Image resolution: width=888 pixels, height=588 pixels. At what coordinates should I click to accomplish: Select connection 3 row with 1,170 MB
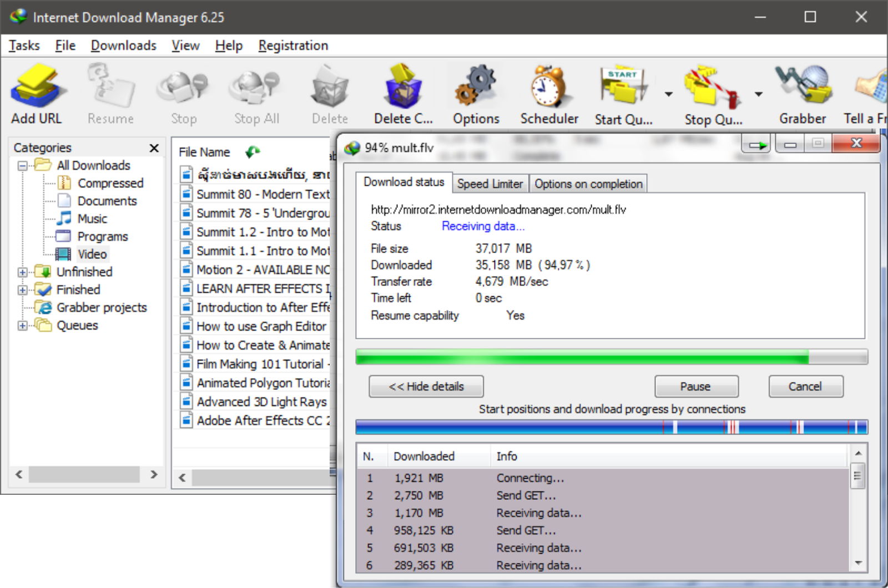(603, 513)
